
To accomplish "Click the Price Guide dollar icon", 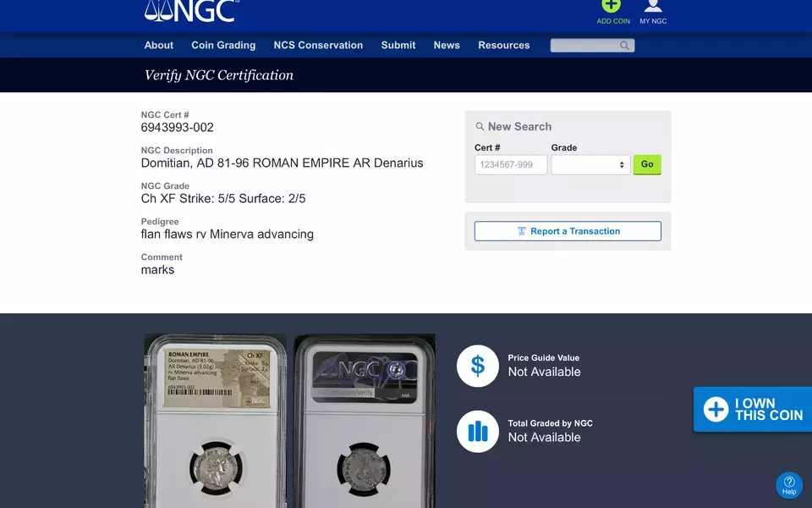I will point(478,366).
